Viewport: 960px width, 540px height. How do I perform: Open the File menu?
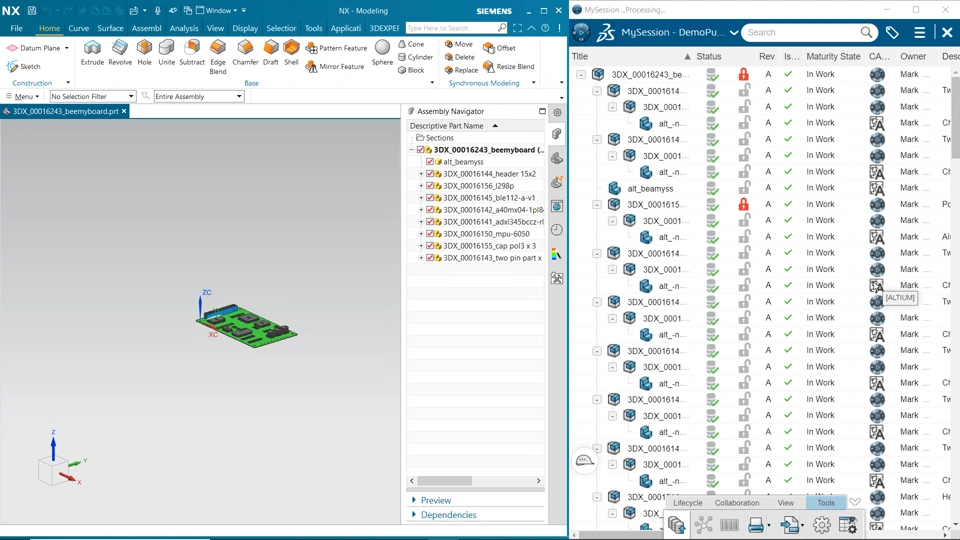pos(17,28)
